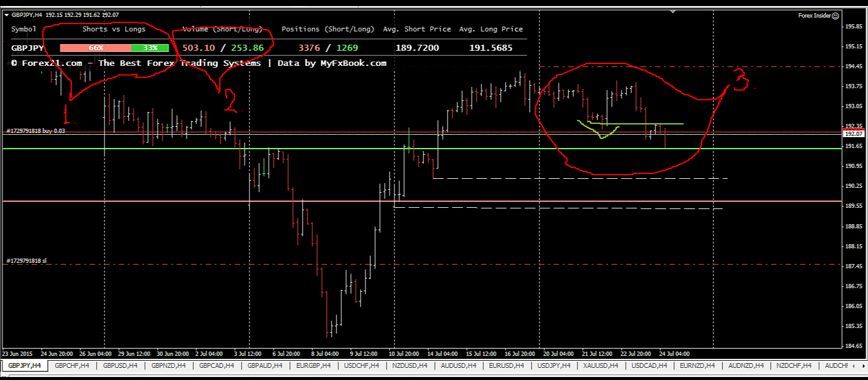Click the 195.85 price scale label
This screenshot has width=868, height=380.
854,27
